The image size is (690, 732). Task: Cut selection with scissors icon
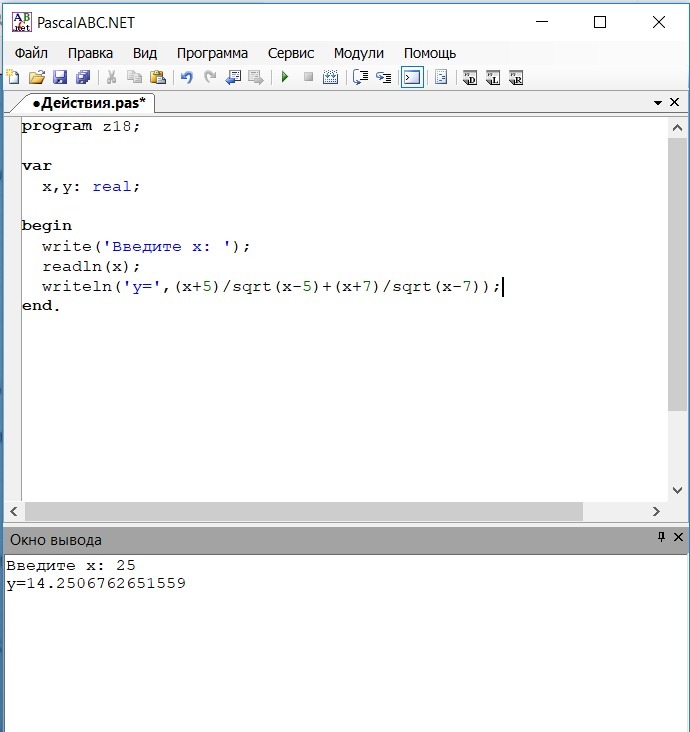coord(111,77)
